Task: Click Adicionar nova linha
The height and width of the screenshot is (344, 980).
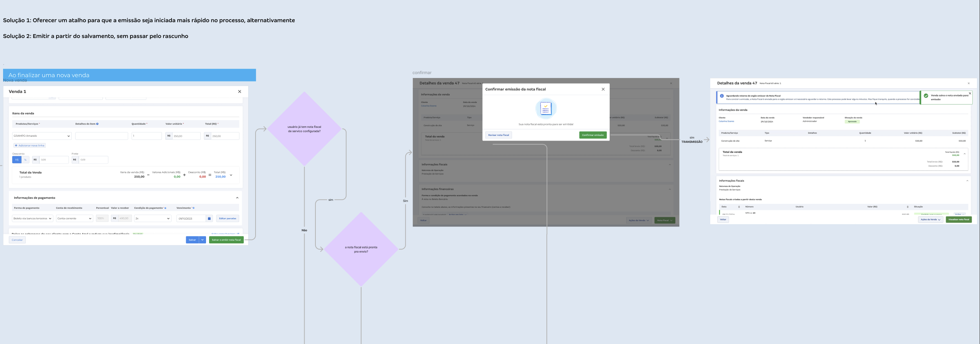Action: 30,146
